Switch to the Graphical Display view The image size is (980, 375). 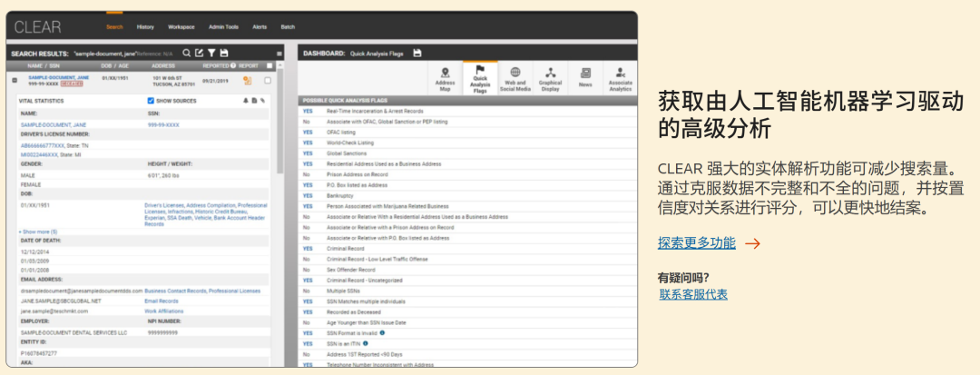(x=550, y=79)
